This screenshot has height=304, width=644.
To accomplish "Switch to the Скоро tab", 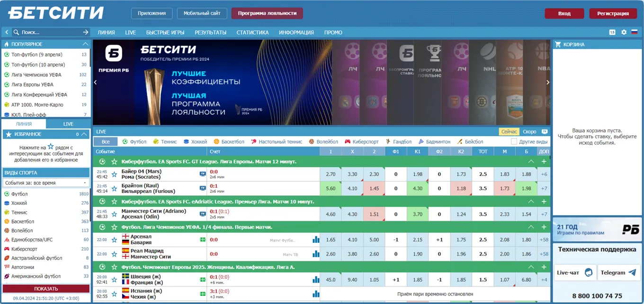I will coord(529,131).
